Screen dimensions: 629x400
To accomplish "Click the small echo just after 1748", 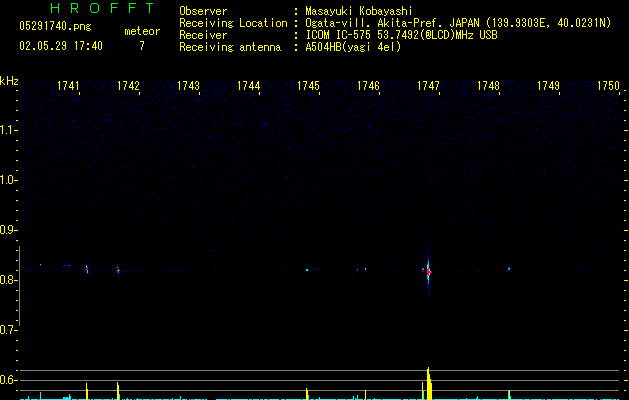I will click(509, 269).
